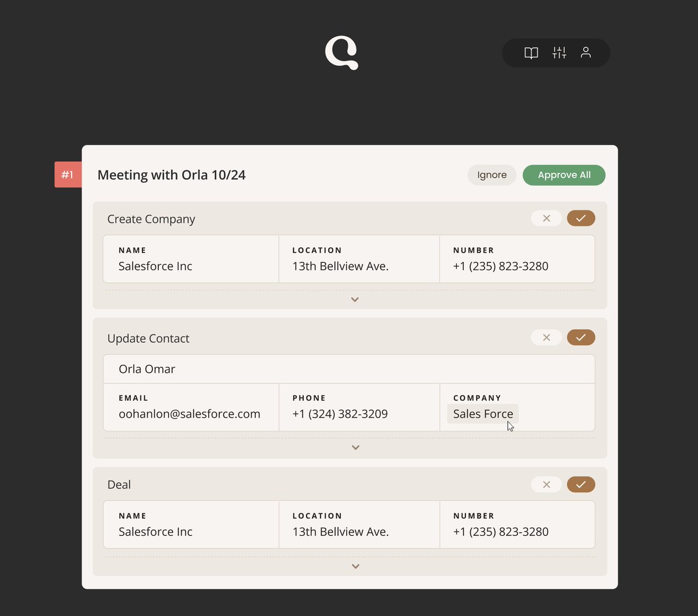Click number +1 (235) 823-3280 in Deal card
Image resolution: width=698 pixels, height=616 pixels.
pyautogui.click(x=501, y=532)
